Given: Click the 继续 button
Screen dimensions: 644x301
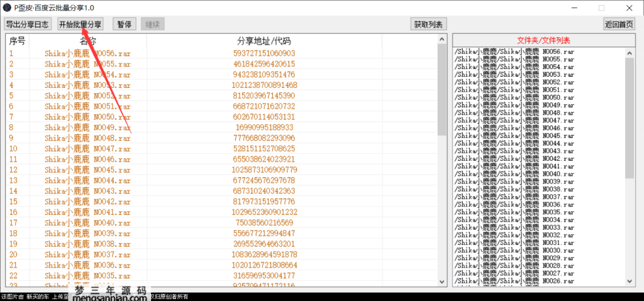Looking at the screenshot, I should [152, 25].
